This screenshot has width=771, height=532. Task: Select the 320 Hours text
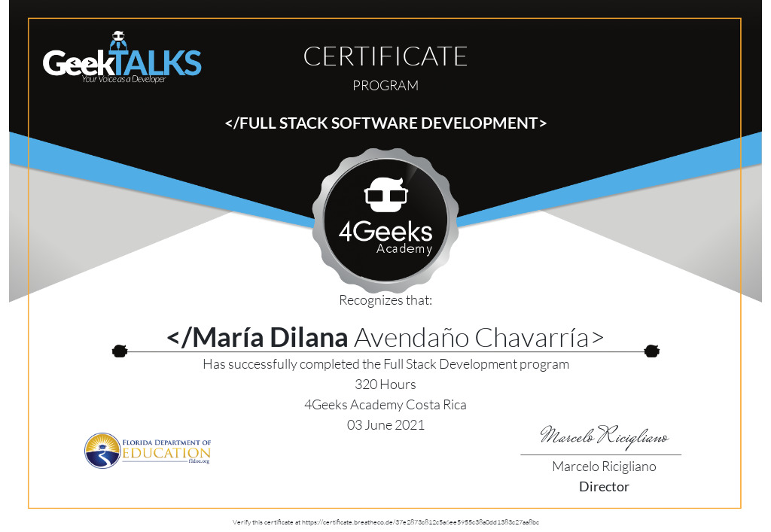[x=385, y=385]
